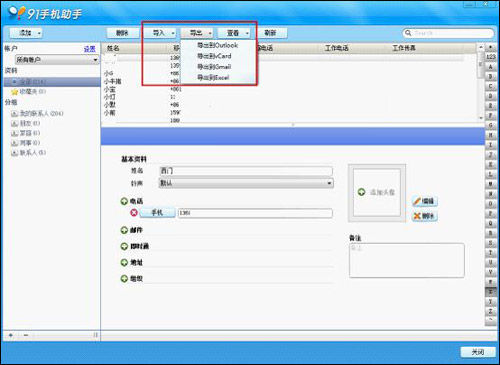Open the 查看 dropdown button
Image resolution: width=500 pixels, height=365 pixels.
pyautogui.click(x=234, y=33)
